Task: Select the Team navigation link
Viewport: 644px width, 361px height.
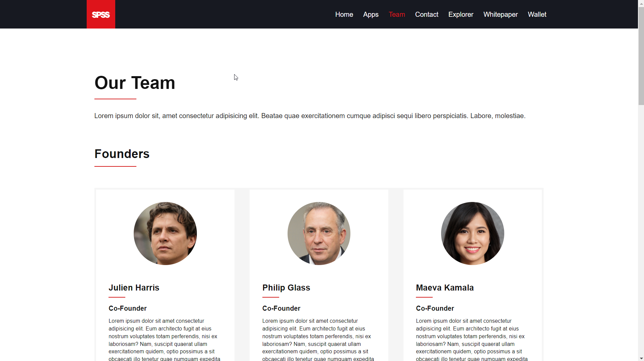Action: [x=397, y=14]
